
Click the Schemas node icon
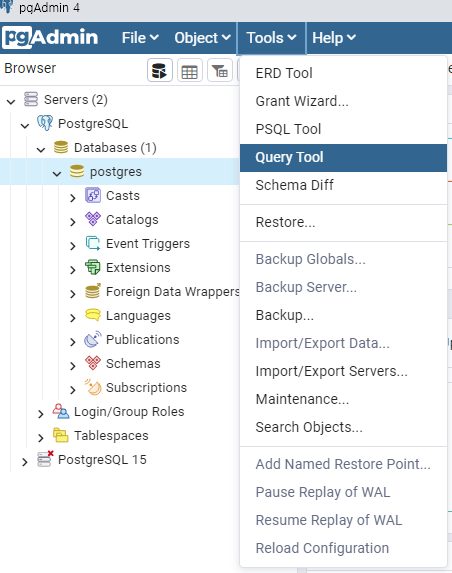coord(93,363)
